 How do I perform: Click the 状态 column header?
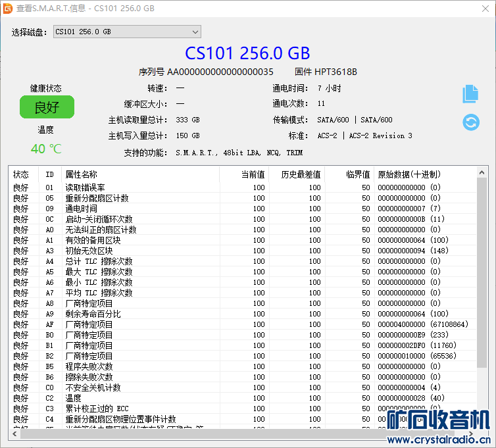pos(23,174)
